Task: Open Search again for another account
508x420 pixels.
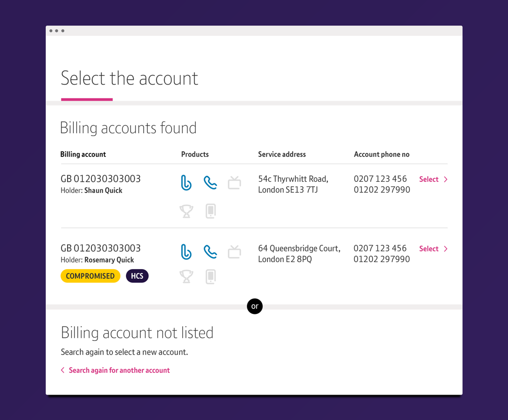Action: pyautogui.click(x=119, y=370)
